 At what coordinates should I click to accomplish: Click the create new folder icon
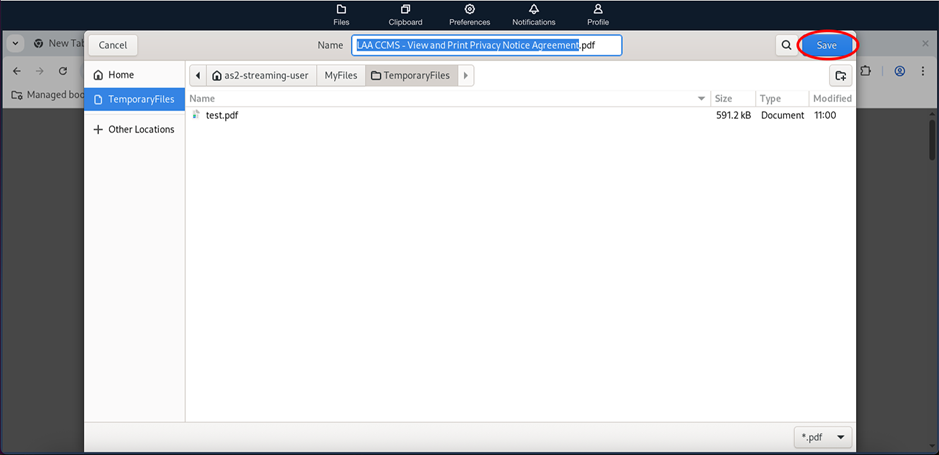[841, 75]
